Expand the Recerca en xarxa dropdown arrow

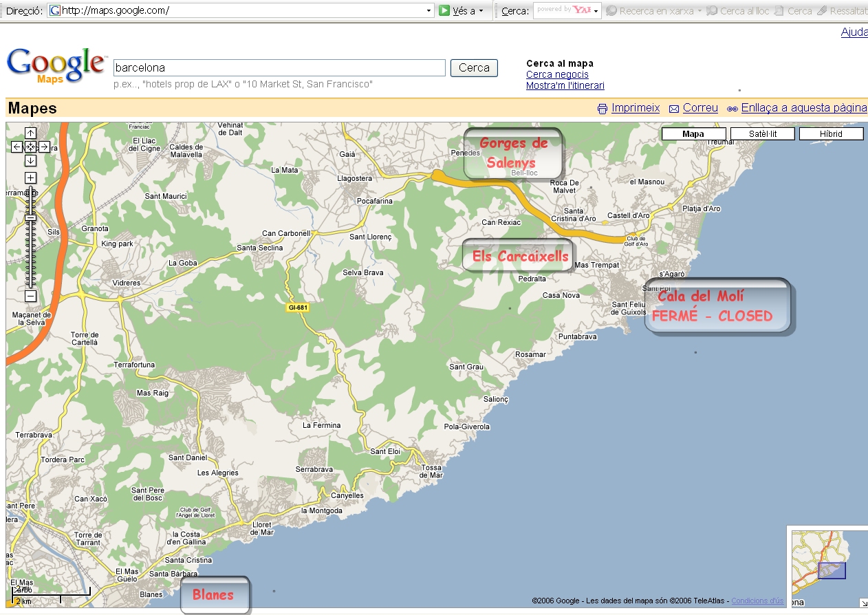(699, 11)
